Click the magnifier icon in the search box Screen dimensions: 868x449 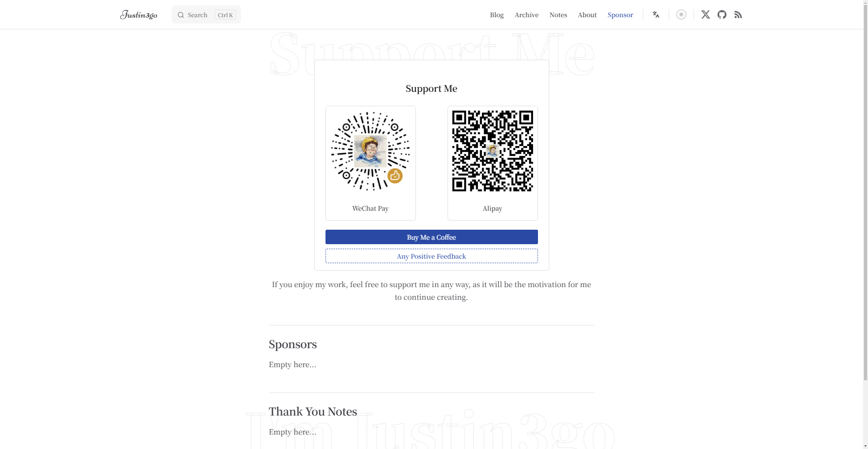181,15
